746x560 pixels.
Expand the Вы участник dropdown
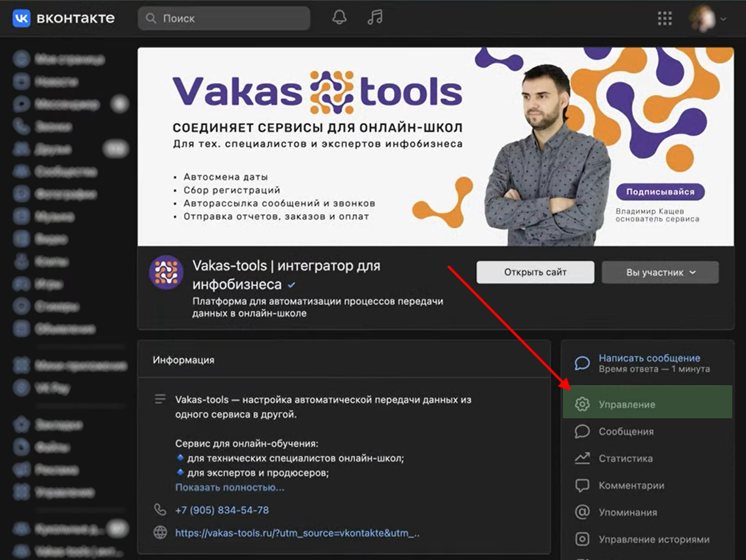tap(660, 272)
